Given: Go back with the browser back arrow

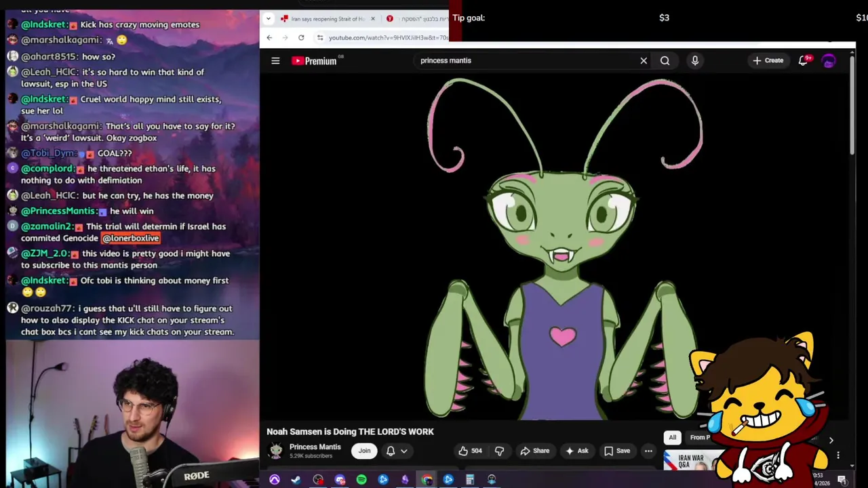Looking at the screenshot, I should (269, 37).
